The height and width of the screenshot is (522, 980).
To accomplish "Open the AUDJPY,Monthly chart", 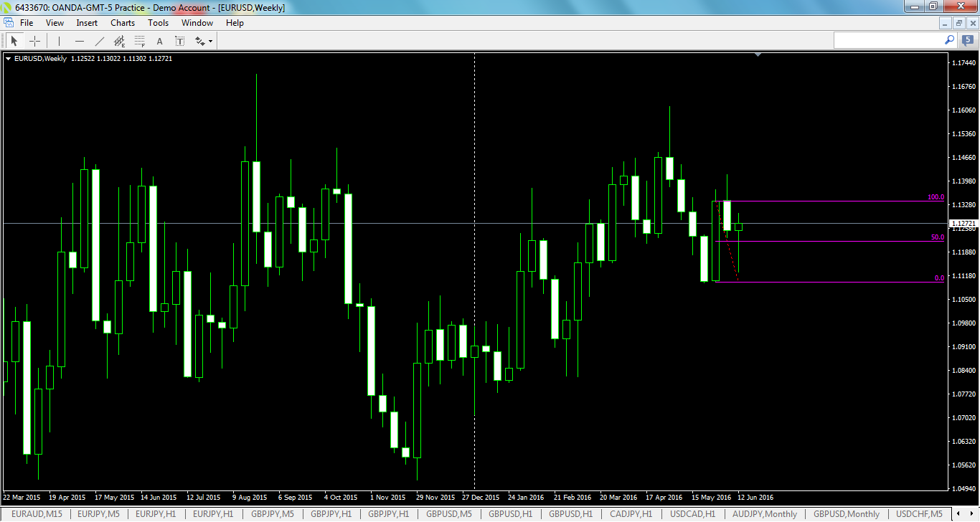I will point(765,514).
